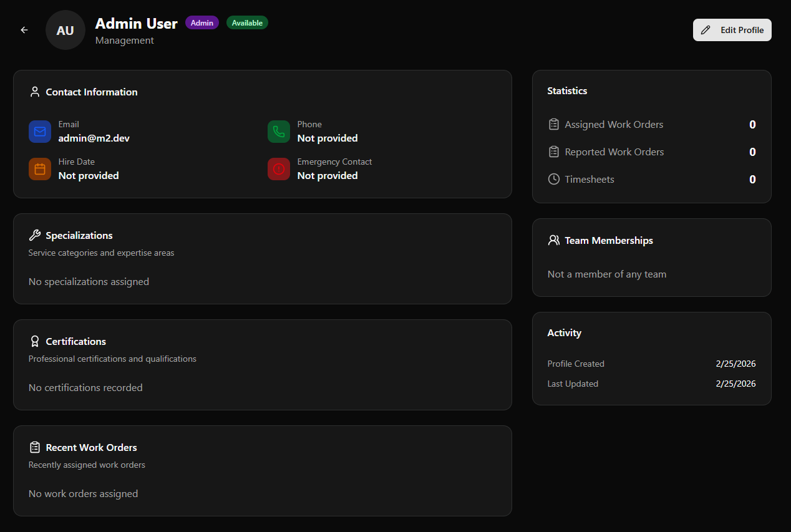The width and height of the screenshot is (791, 532).
Task: Click the pencil icon in Edit Profile
Action: (706, 30)
